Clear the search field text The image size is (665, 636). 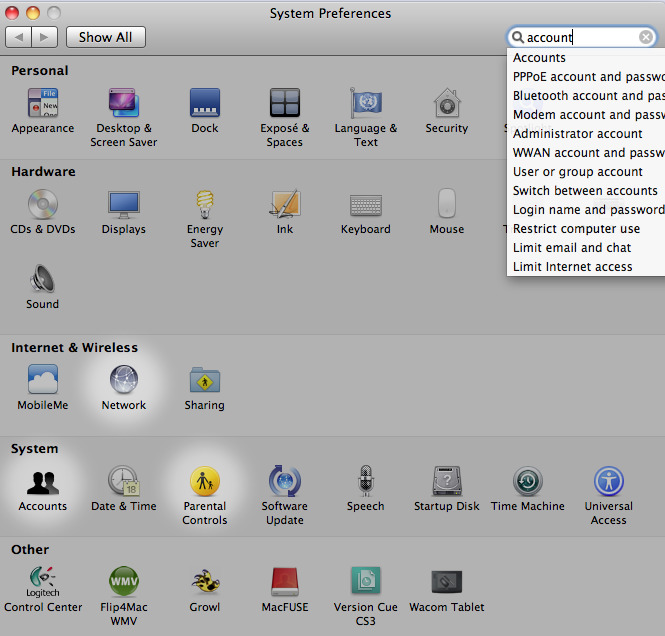(646, 37)
